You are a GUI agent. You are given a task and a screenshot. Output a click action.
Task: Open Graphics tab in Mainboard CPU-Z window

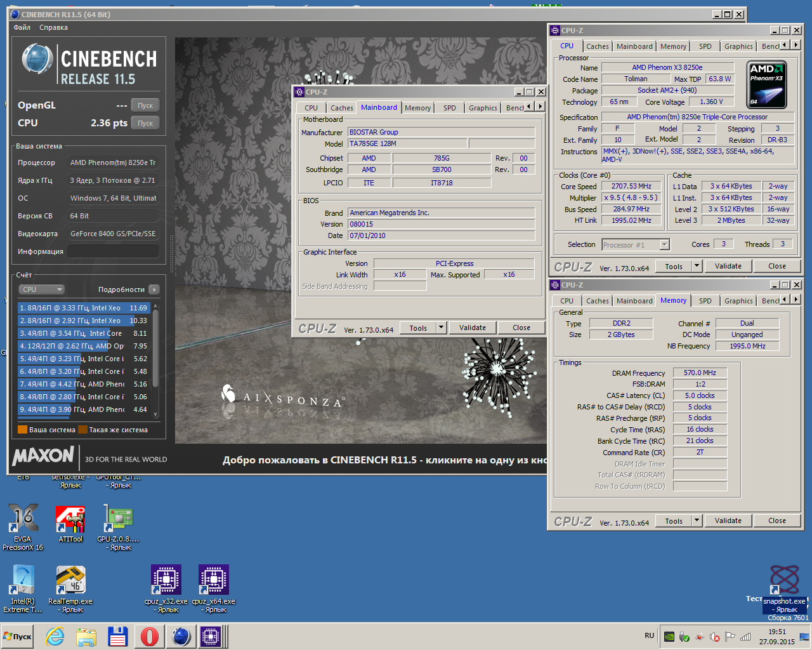[x=483, y=108]
